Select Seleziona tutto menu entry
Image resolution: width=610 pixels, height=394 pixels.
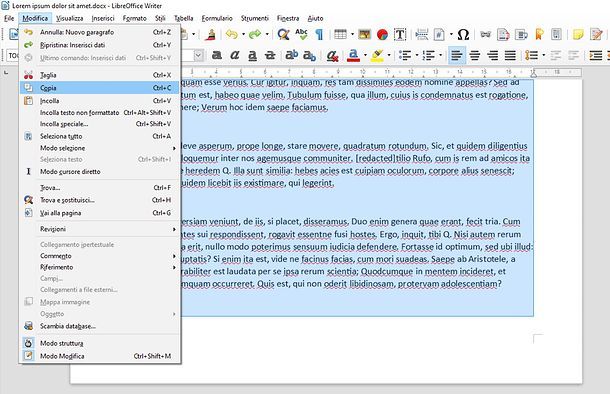100,136
